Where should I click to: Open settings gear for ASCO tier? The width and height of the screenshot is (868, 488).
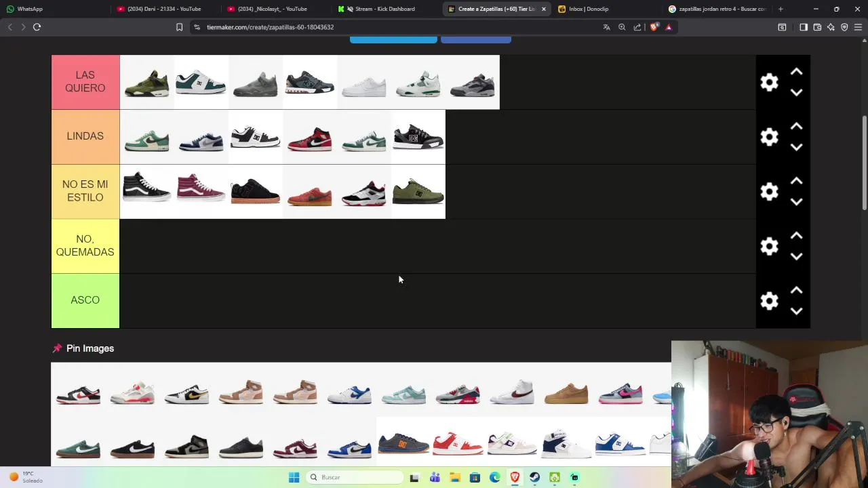coord(769,301)
